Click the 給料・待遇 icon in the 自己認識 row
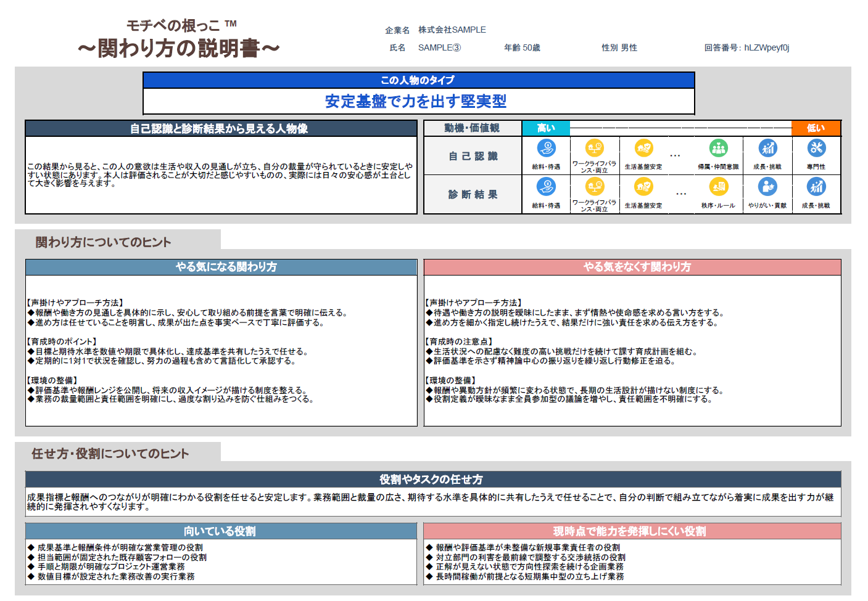 pyautogui.click(x=545, y=148)
